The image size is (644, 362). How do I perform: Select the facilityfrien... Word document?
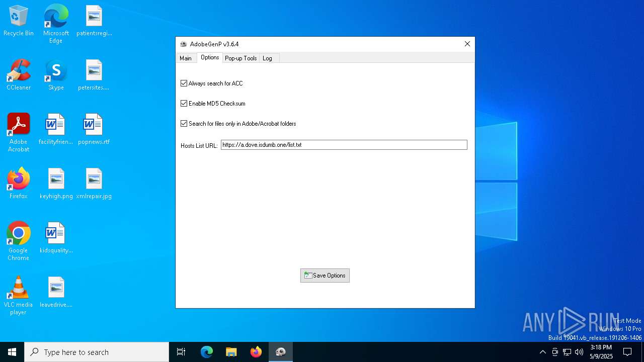coord(56,129)
